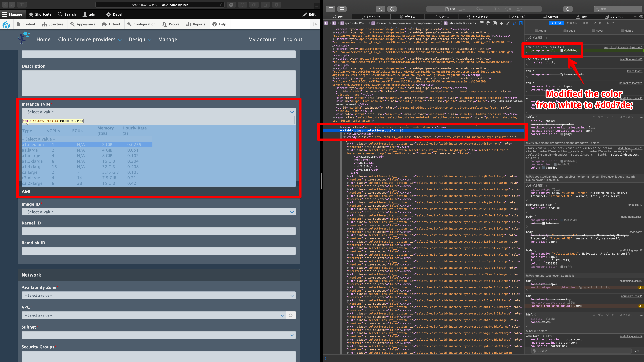Toggle rulers icon in elements toolbar
The image size is (644, 362).
(x=482, y=23)
